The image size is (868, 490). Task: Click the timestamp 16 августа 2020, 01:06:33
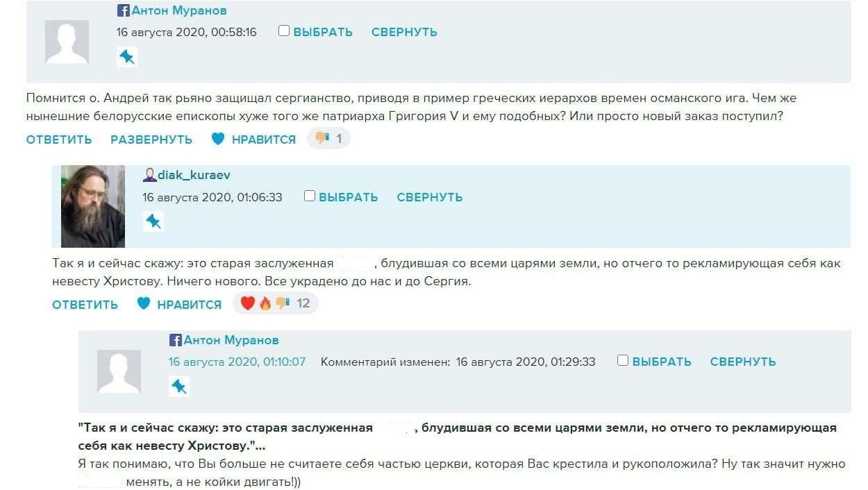click(212, 197)
